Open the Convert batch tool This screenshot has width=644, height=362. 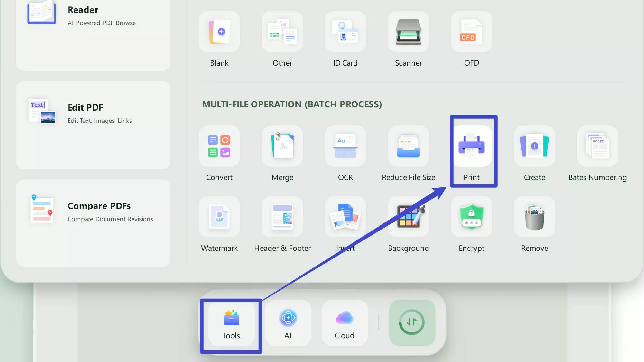click(x=219, y=146)
